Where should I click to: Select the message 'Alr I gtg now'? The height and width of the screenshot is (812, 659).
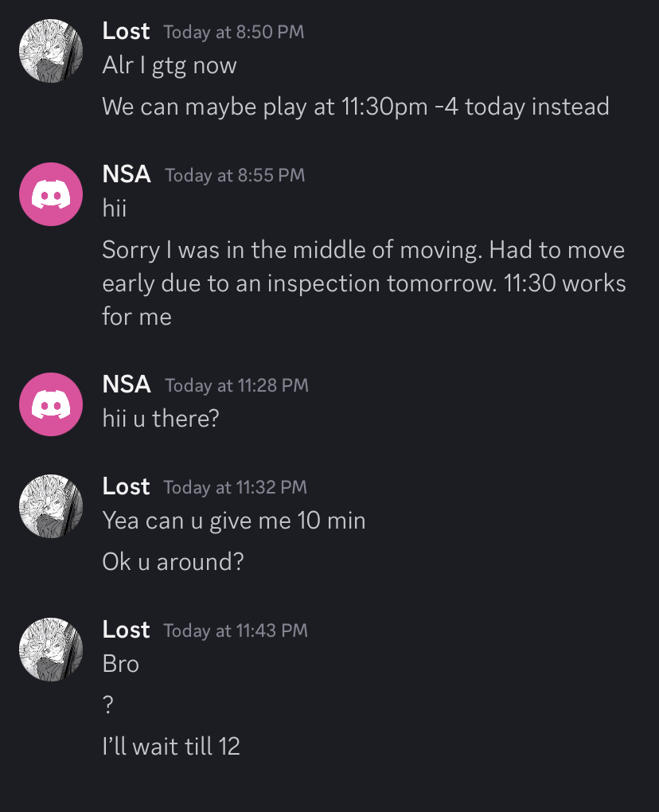(x=170, y=66)
